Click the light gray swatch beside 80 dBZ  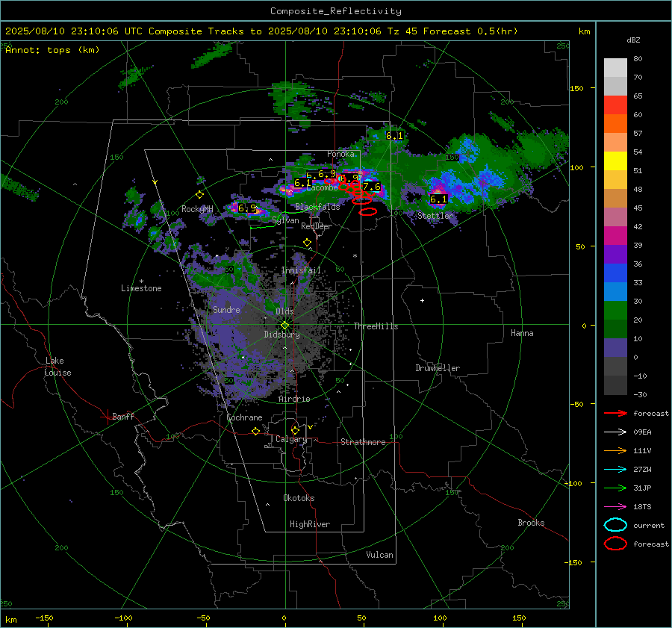[x=615, y=68]
